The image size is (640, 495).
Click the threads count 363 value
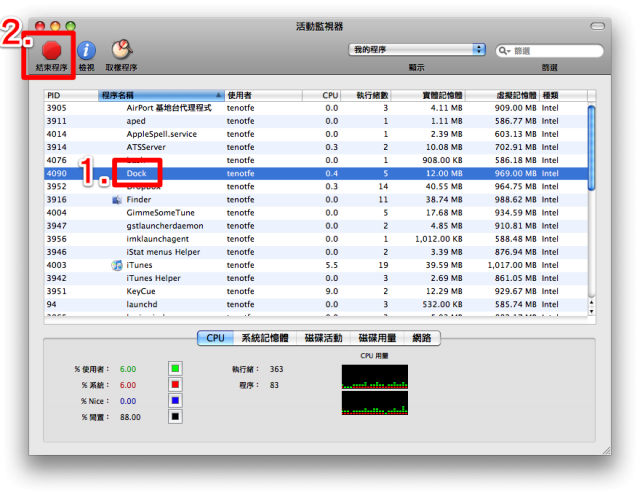tap(276, 369)
